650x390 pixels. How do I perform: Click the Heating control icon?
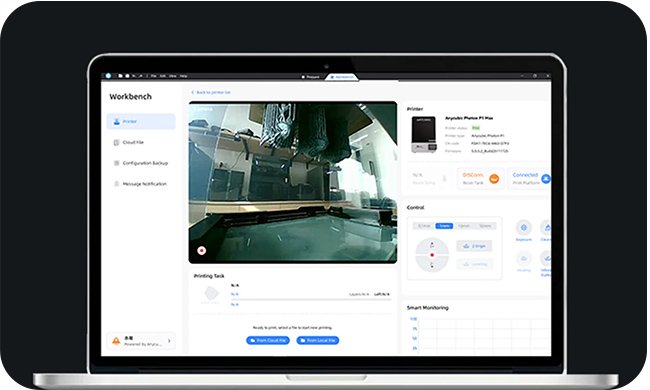click(524, 259)
